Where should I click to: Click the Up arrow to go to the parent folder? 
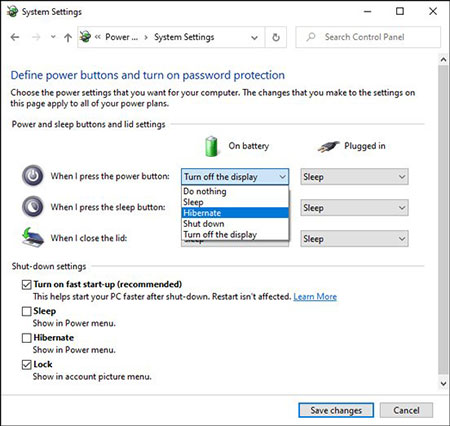tap(68, 37)
